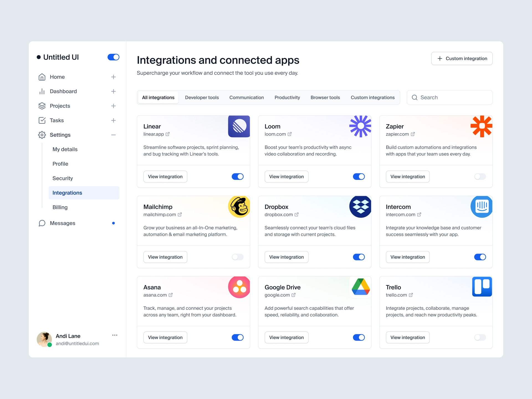Expand the Dashboard menu with plus icon
The height and width of the screenshot is (399, 532).
tap(113, 91)
